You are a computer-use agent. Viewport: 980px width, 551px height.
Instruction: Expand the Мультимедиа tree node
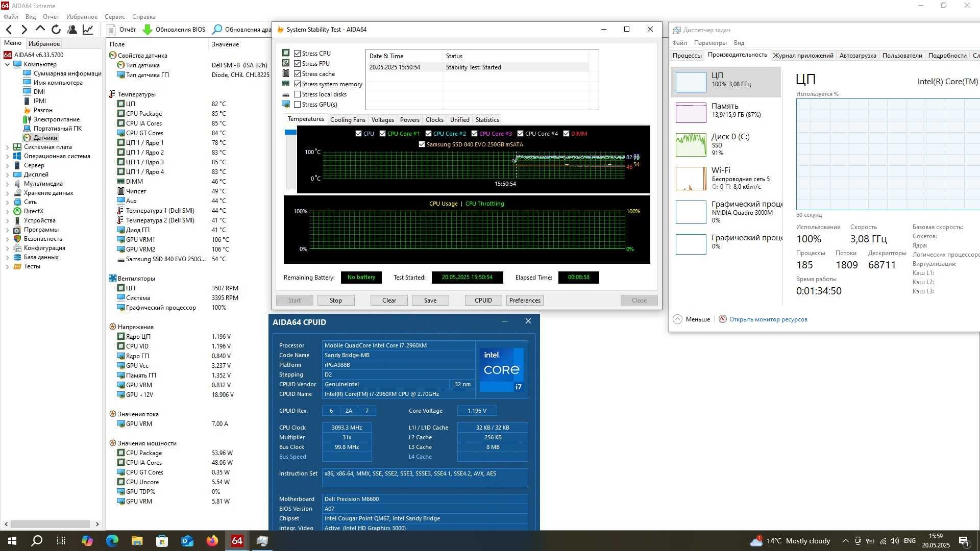[8, 184]
